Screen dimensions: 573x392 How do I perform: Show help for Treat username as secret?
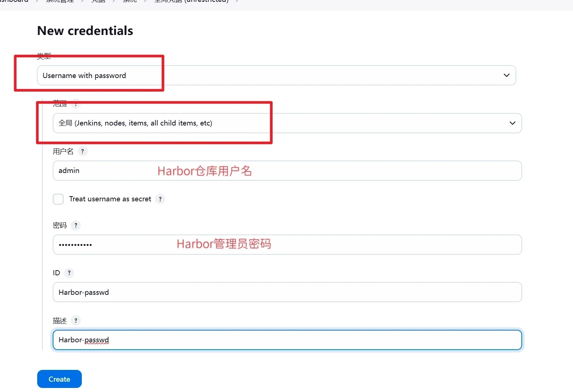click(x=160, y=199)
